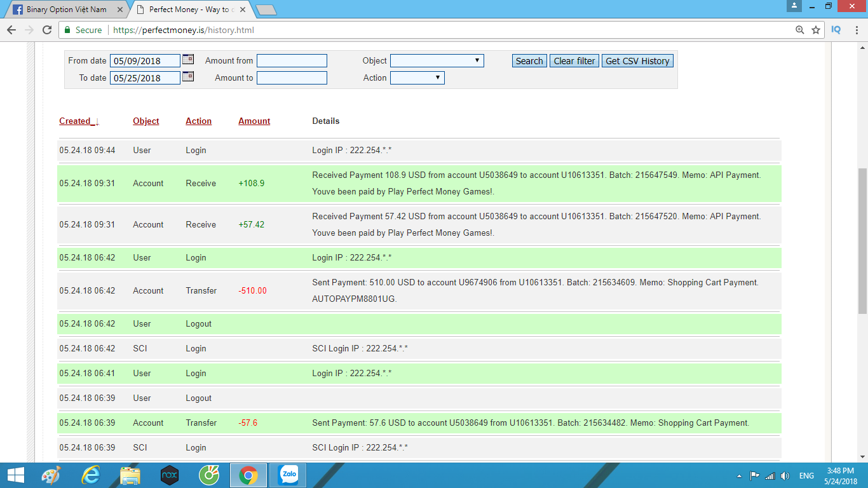Click the Amount to input field

pos(292,78)
